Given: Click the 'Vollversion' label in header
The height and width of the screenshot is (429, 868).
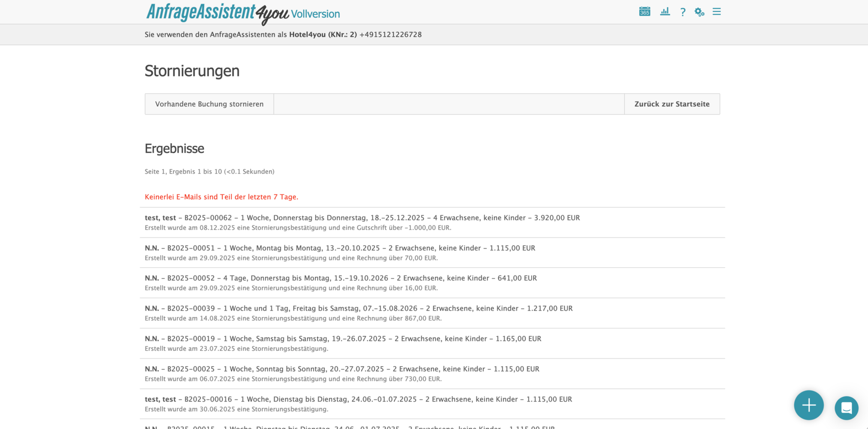Looking at the screenshot, I should [315, 14].
